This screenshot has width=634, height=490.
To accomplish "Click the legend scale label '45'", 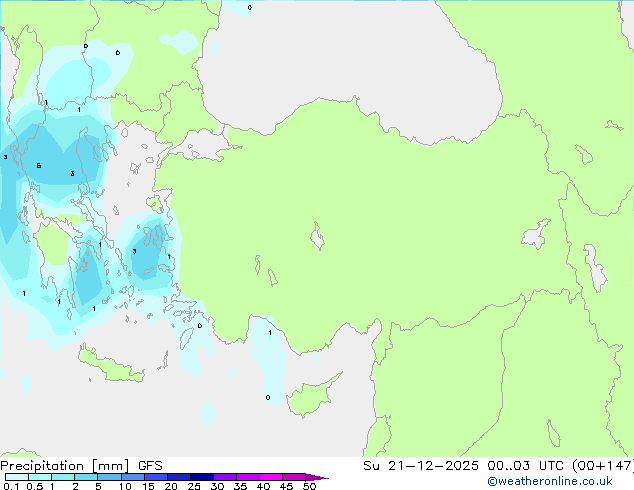I will pyautogui.click(x=286, y=486).
